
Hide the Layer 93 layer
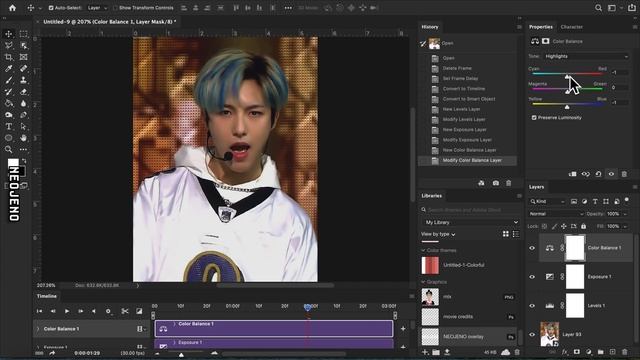pos(532,335)
